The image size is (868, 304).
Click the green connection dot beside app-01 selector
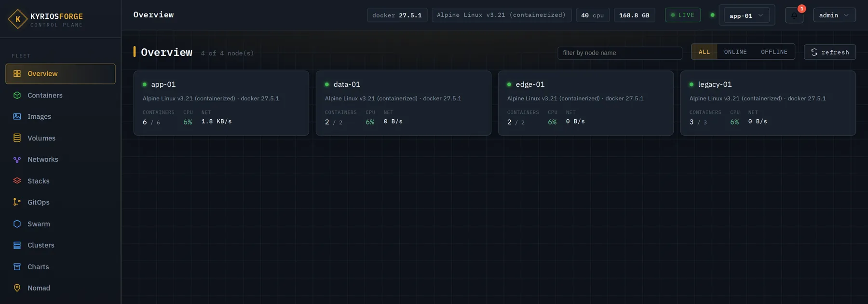(x=712, y=15)
